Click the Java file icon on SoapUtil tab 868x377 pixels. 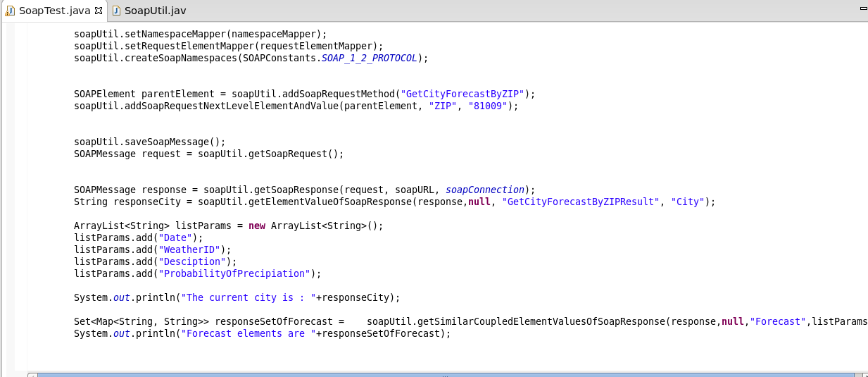tap(116, 11)
